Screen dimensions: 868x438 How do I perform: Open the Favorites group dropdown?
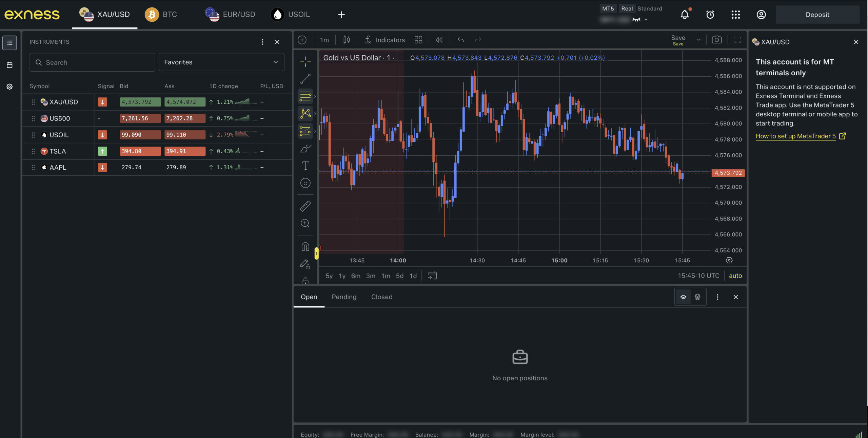click(221, 62)
